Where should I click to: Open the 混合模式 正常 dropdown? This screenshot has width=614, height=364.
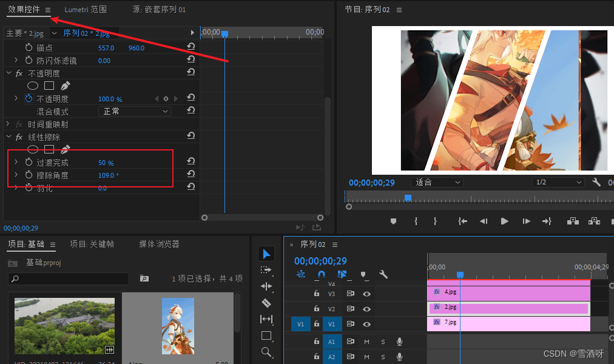pyautogui.click(x=134, y=111)
